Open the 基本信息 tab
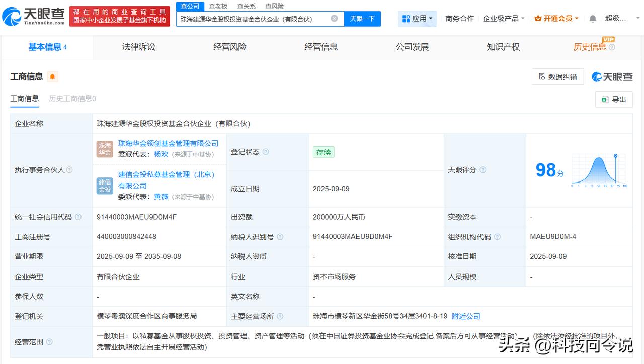 pos(47,47)
